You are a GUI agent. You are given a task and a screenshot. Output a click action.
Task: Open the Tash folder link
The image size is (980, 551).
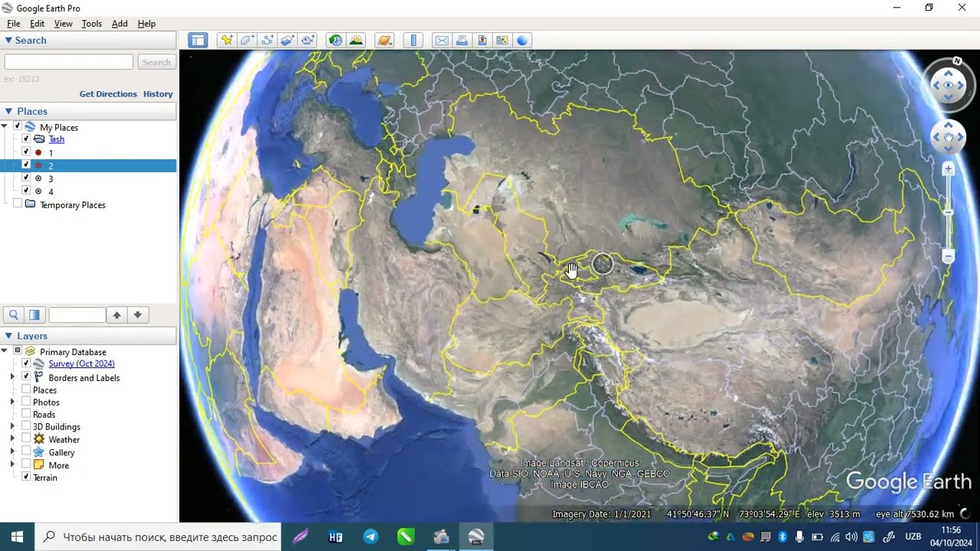point(57,139)
